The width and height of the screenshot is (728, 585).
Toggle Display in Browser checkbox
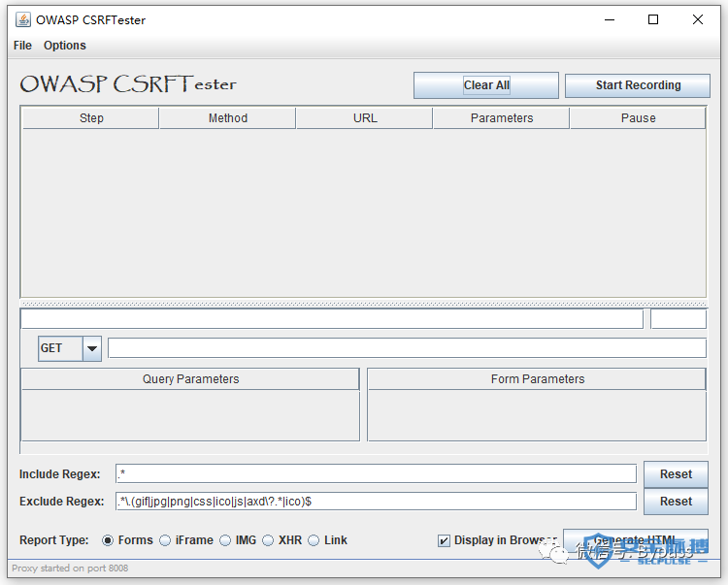(444, 541)
